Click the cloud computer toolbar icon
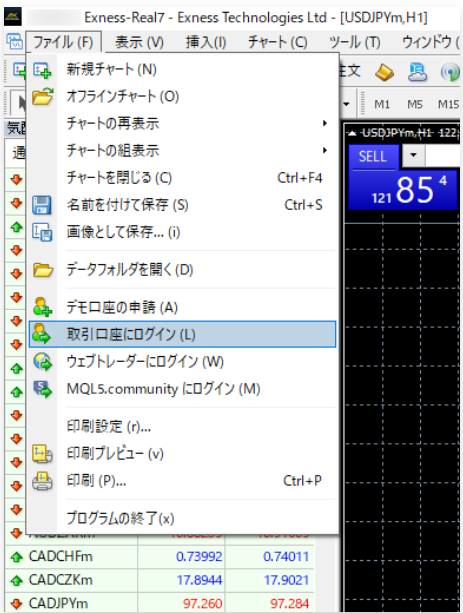Image resolution: width=463 pixels, height=613 pixels. 417,72
